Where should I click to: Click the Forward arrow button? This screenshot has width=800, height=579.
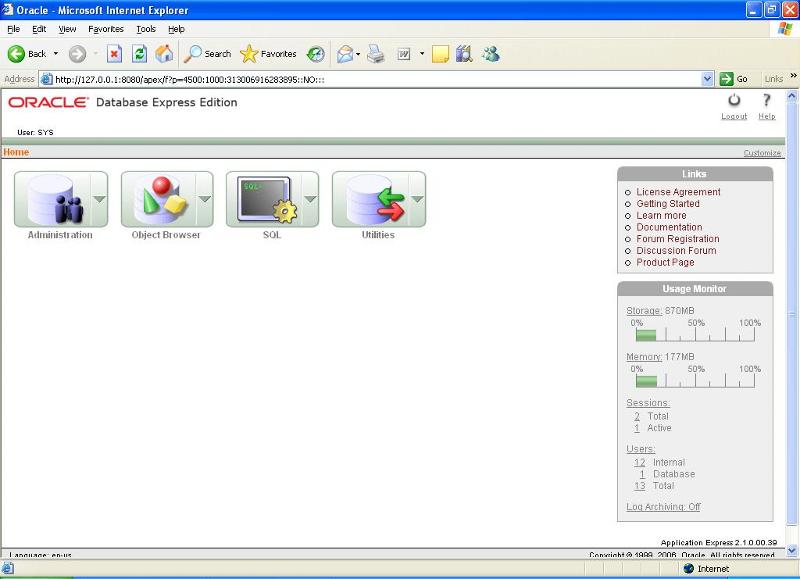77,54
